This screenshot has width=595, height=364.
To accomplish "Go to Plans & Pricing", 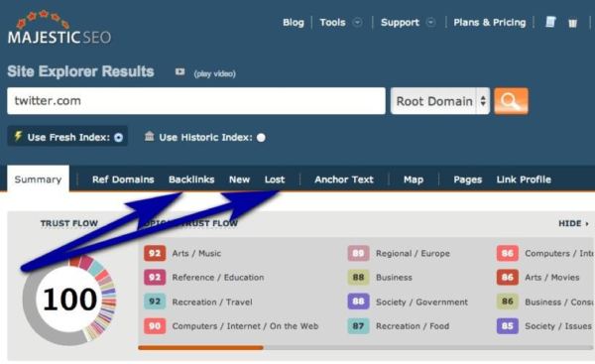I will (x=490, y=23).
